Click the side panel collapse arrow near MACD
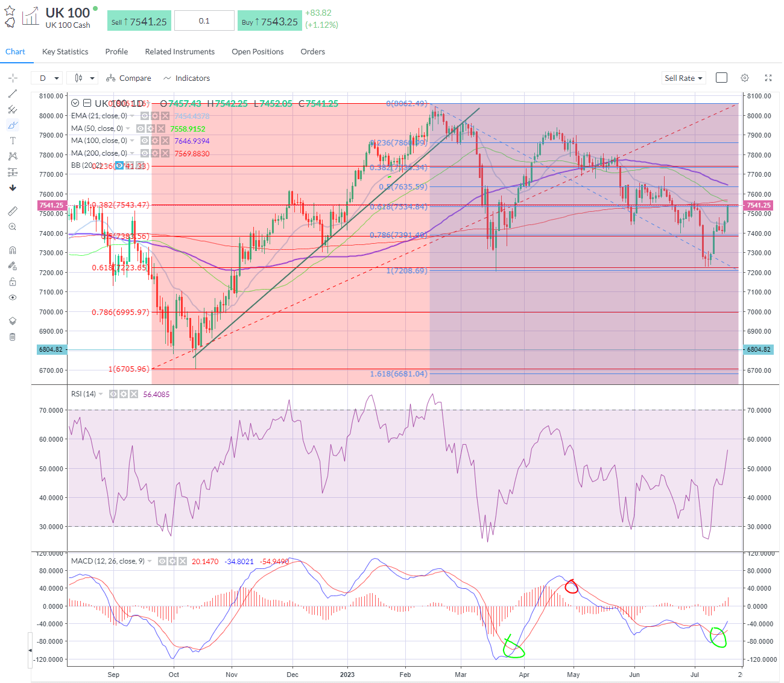784x683 pixels. coord(30,650)
